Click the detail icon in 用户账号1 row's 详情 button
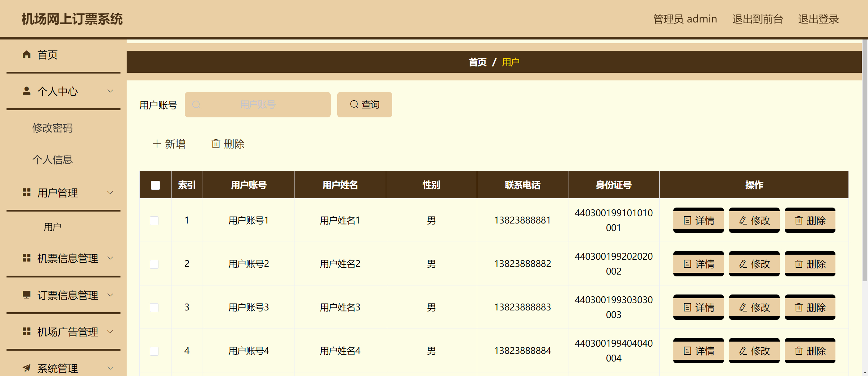This screenshot has height=376, width=868. (687, 221)
